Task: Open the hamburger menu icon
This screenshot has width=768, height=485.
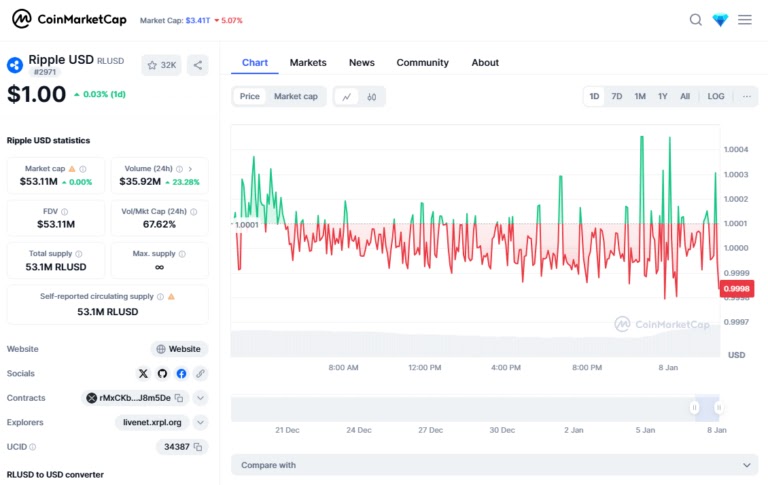Action: [x=745, y=20]
